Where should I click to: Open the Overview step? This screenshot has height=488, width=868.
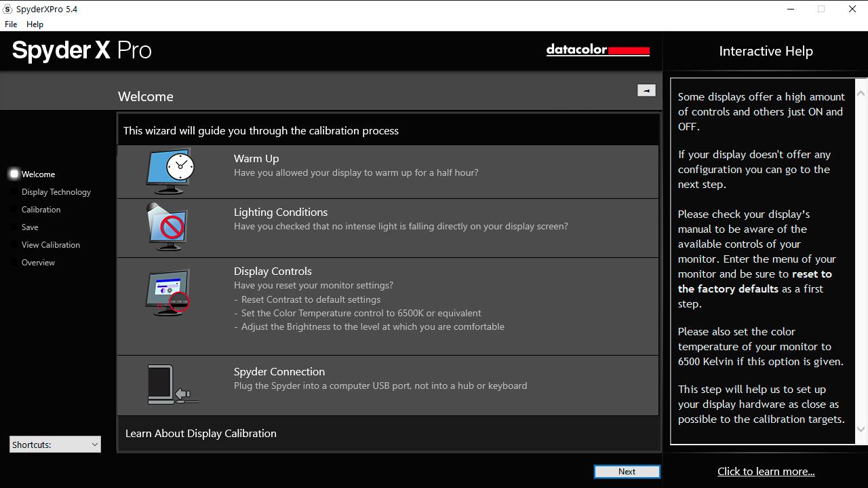coord(38,263)
